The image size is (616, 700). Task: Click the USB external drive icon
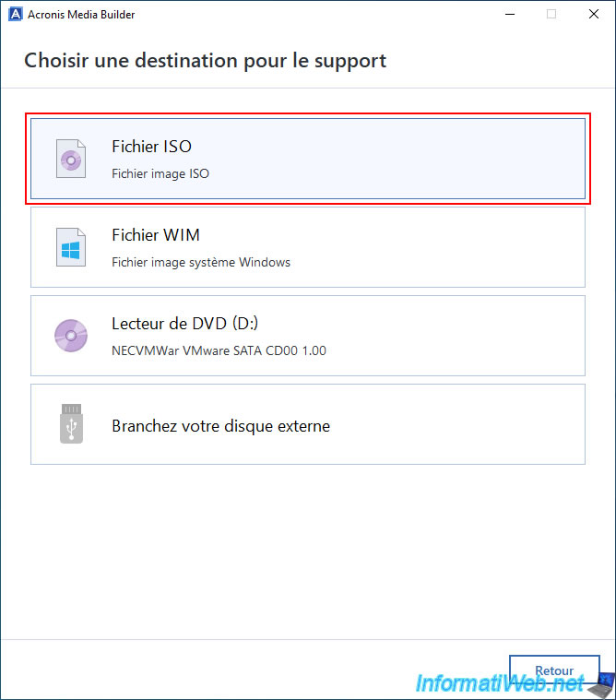pos(71,424)
